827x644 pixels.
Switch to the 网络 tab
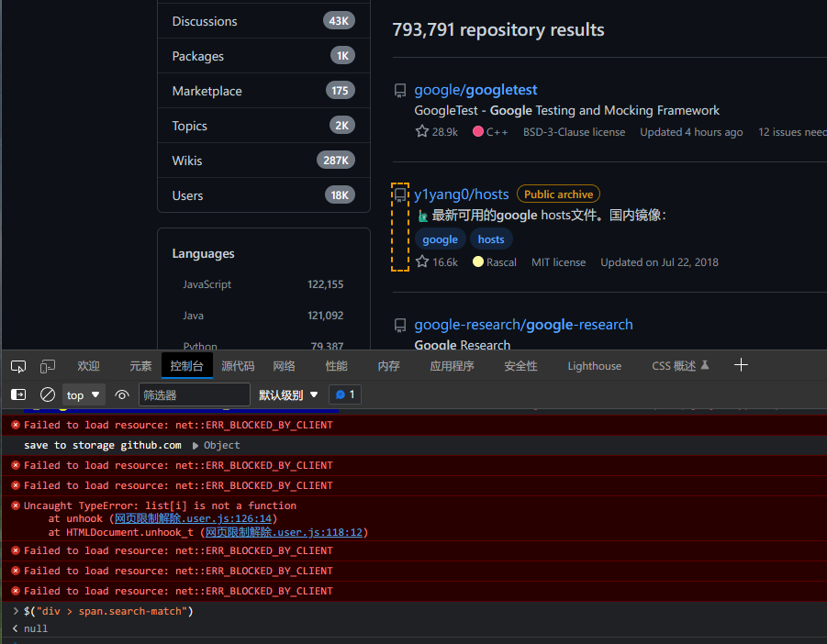point(284,366)
